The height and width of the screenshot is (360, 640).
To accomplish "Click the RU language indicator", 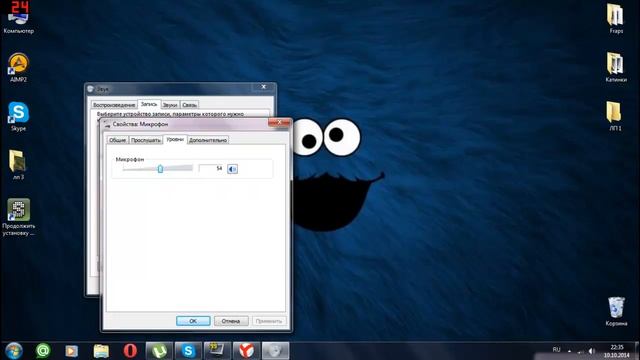I will [556, 349].
